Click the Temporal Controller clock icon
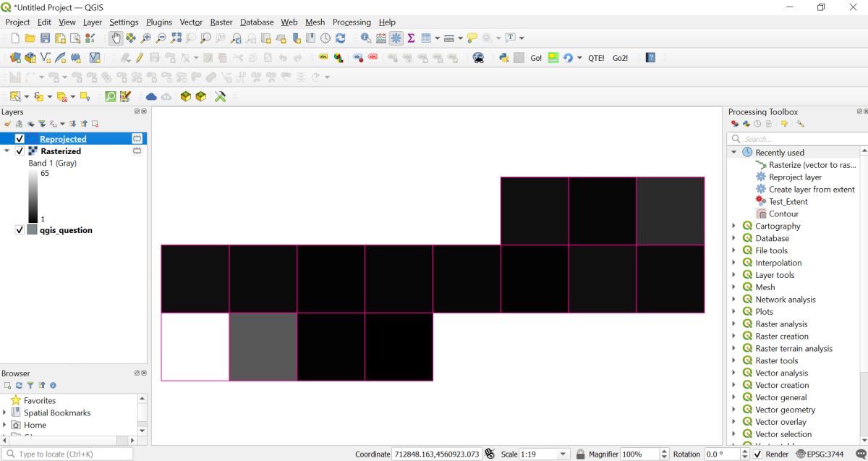The width and height of the screenshot is (868, 461). (x=325, y=38)
